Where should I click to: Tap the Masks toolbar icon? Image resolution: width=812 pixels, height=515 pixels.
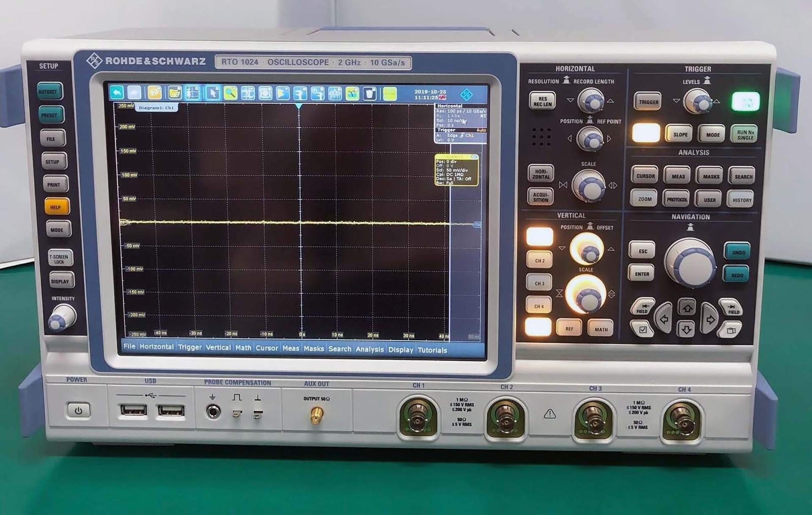click(x=265, y=93)
